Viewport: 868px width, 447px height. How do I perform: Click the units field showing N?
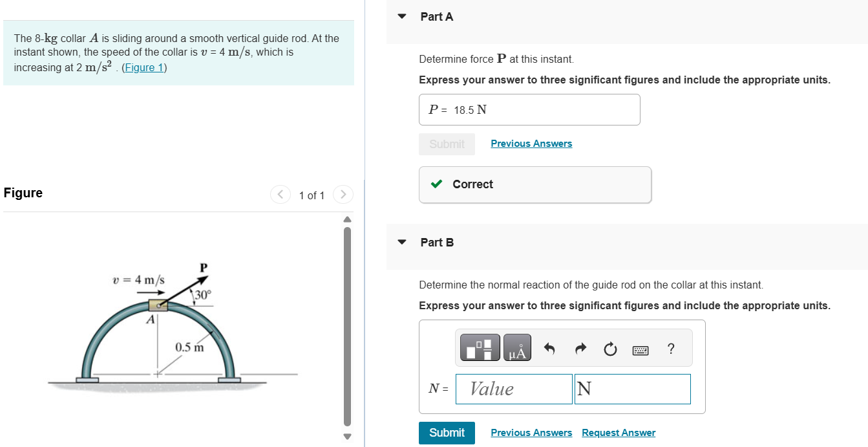[x=632, y=389]
